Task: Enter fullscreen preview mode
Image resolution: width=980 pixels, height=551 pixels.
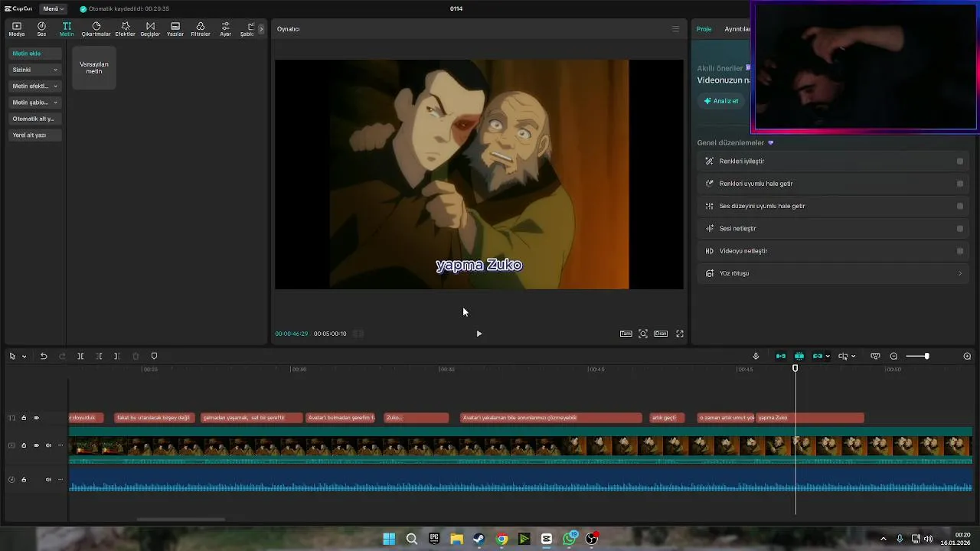Action: click(x=680, y=334)
